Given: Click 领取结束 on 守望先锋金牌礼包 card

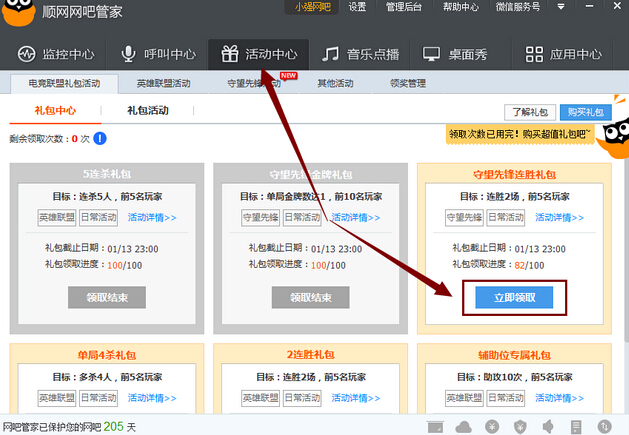Looking at the screenshot, I should (x=310, y=297).
